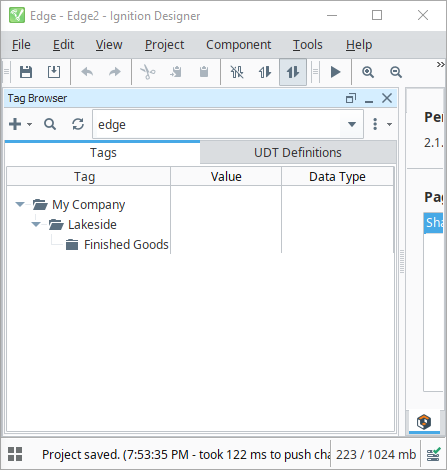
Task: Click the gateway connection status icon
Action: pos(433,454)
